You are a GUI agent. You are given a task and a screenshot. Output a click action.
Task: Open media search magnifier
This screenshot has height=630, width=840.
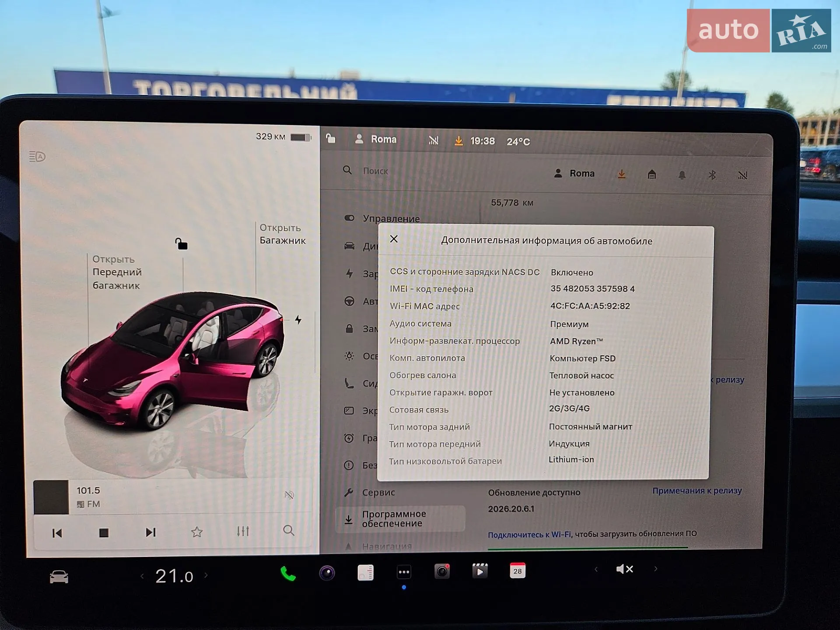pyautogui.click(x=289, y=531)
